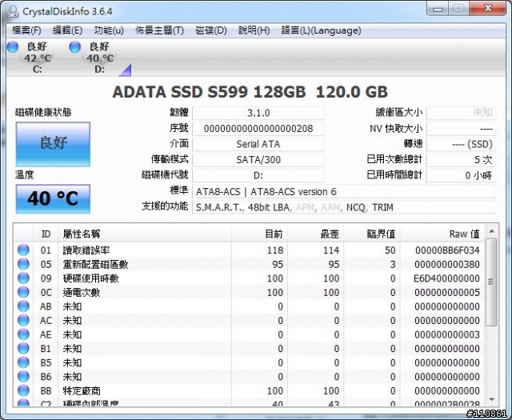This screenshot has width=512, height=420.
Task: Click status orb for attribute 01
Action: click(23, 250)
